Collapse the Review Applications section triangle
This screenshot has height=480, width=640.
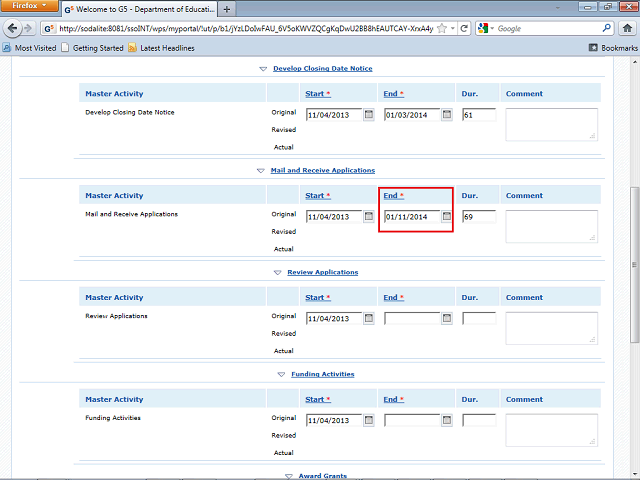coord(278,272)
